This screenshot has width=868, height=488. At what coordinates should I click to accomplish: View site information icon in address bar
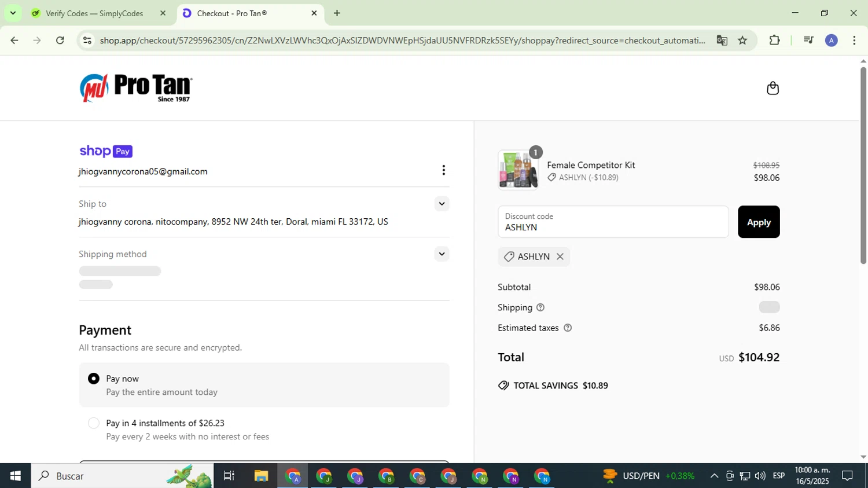click(87, 41)
